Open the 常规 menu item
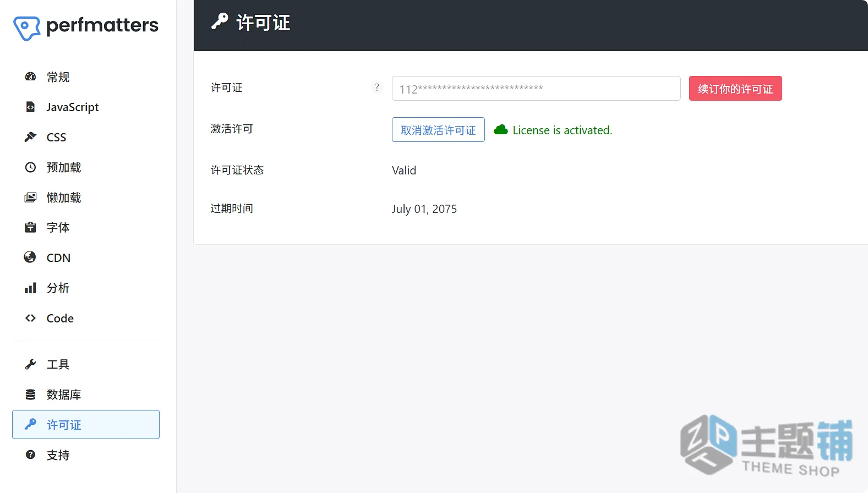Screen dimensions: 868x493 [86, 76]
